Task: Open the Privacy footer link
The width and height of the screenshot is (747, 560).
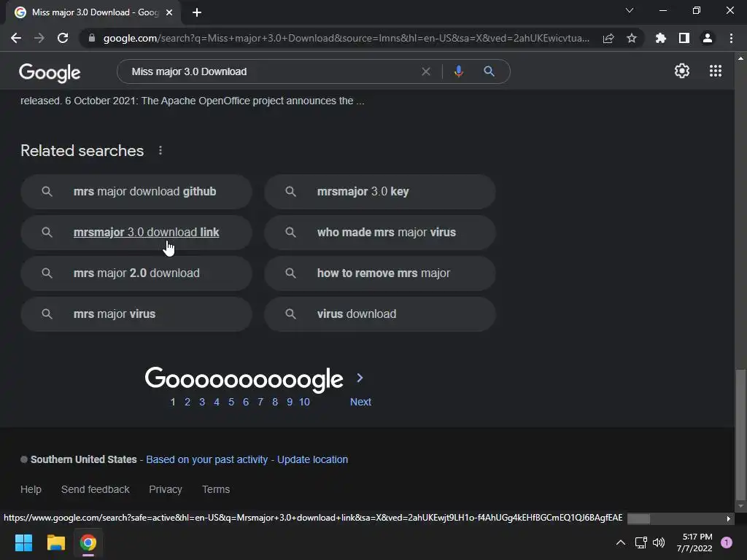Action: coord(166,489)
